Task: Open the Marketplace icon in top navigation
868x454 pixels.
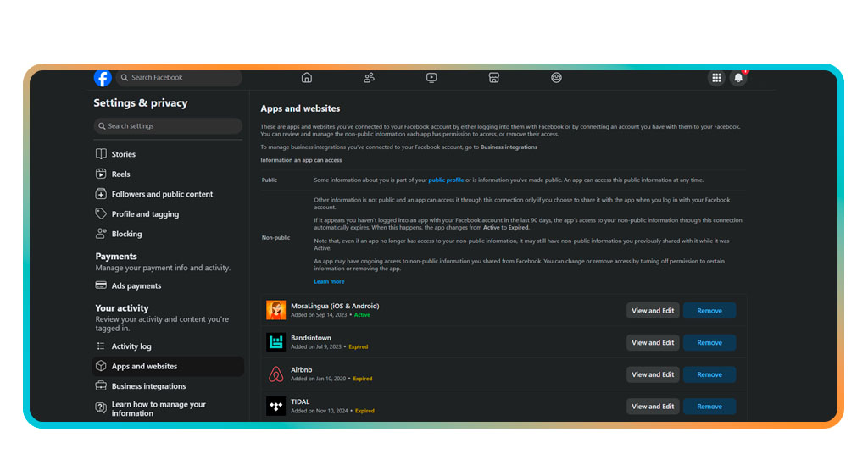Action: (x=494, y=78)
